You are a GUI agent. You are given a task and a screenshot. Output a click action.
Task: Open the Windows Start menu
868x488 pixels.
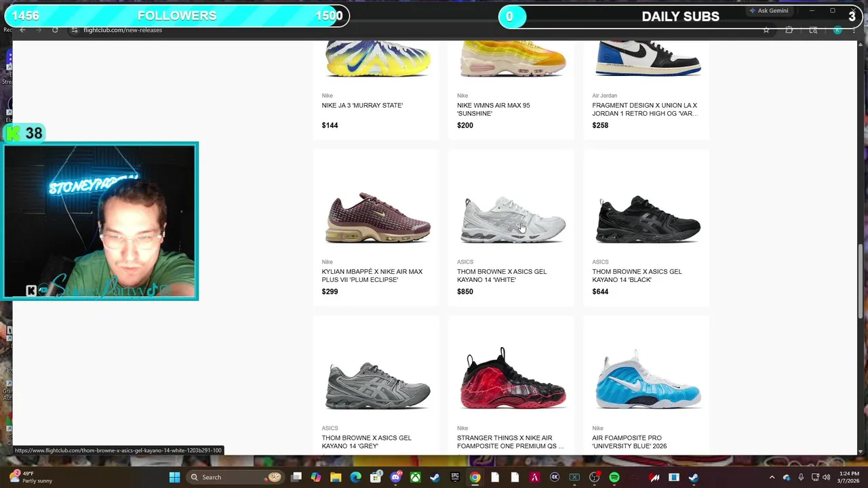coord(174,477)
